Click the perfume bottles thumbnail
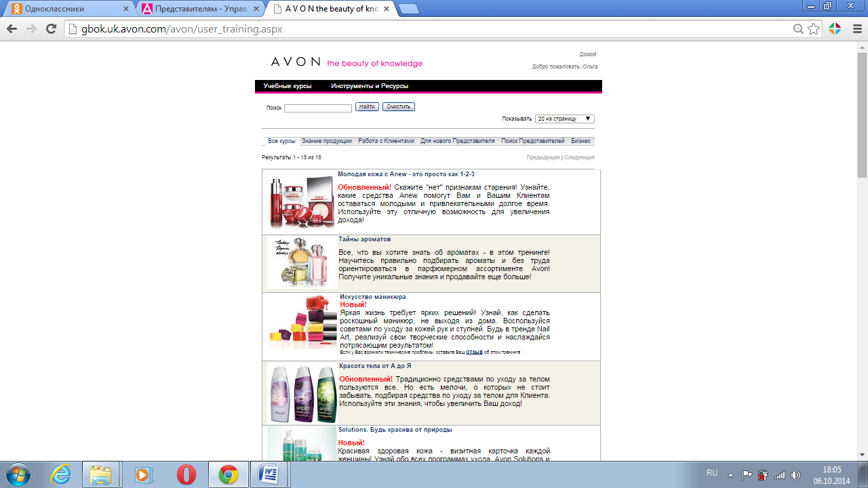The image size is (868, 488). [302, 262]
